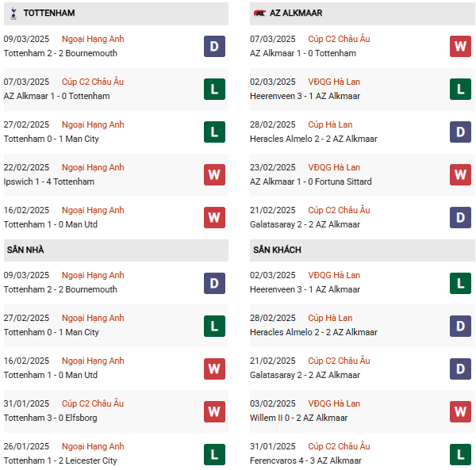Click loss badge for Tottenham 1-2 Leicester City
476x470 pixels.
point(214,453)
